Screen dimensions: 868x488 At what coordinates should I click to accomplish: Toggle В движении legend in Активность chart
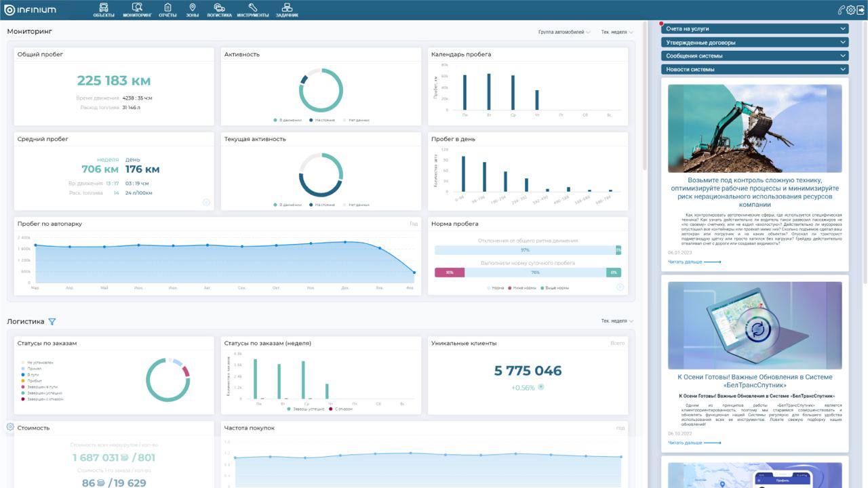[x=288, y=120]
